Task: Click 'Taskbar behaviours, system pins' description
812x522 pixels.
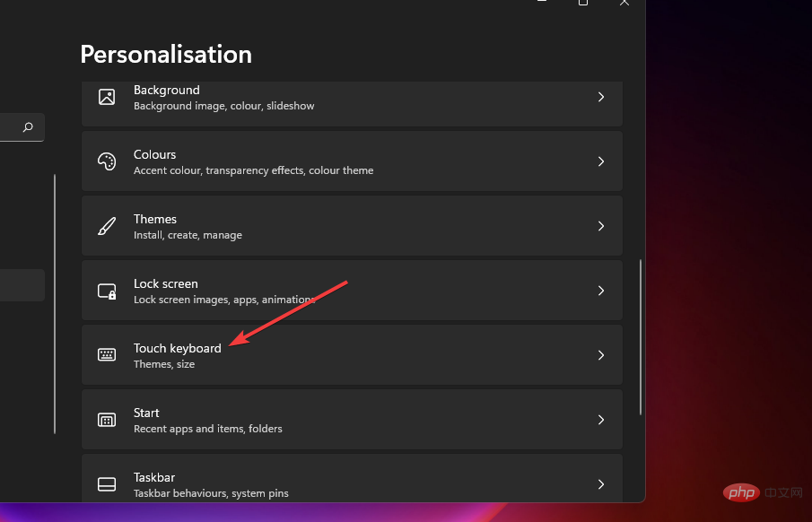Action: click(x=211, y=493)
